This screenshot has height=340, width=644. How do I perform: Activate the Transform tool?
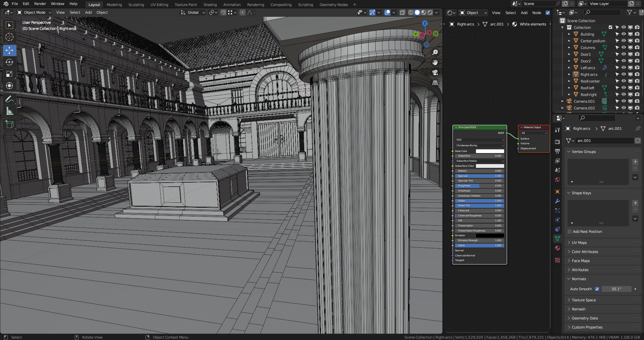point(9,86)
